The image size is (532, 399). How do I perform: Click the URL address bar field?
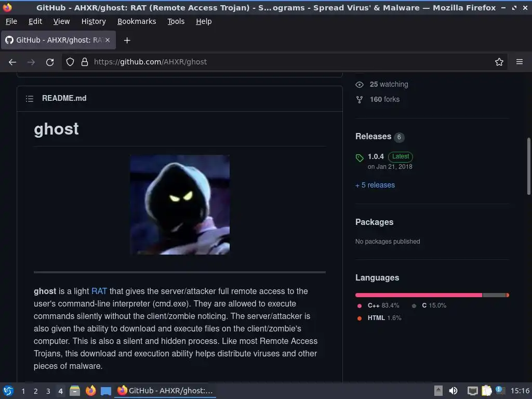(284, 62)
